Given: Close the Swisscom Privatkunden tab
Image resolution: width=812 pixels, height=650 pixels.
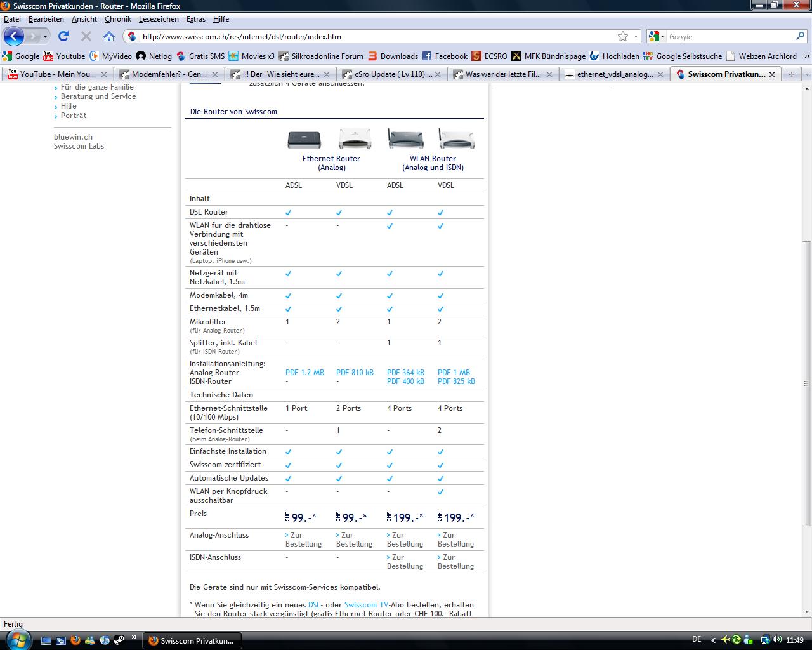Looking at the screenshot, I should [771, 74].
